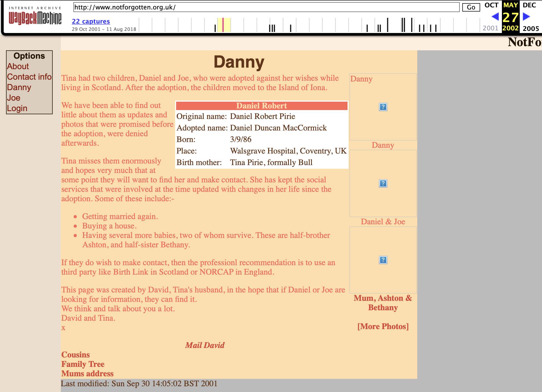The image size is (542, 392).
Task: Select year 2005 in the timeline header
Action: (x=531, y=28)
